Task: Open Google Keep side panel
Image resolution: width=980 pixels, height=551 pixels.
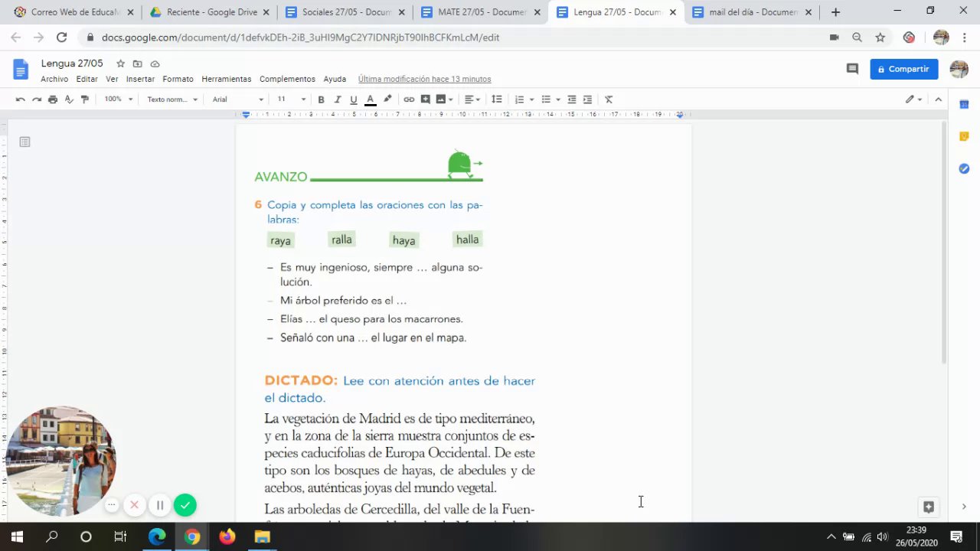Action: coord(964,137)
